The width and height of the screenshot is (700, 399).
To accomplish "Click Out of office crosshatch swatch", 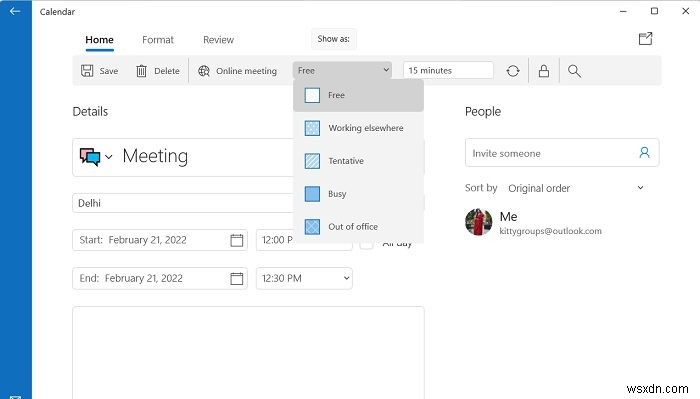I will point(312,227).
